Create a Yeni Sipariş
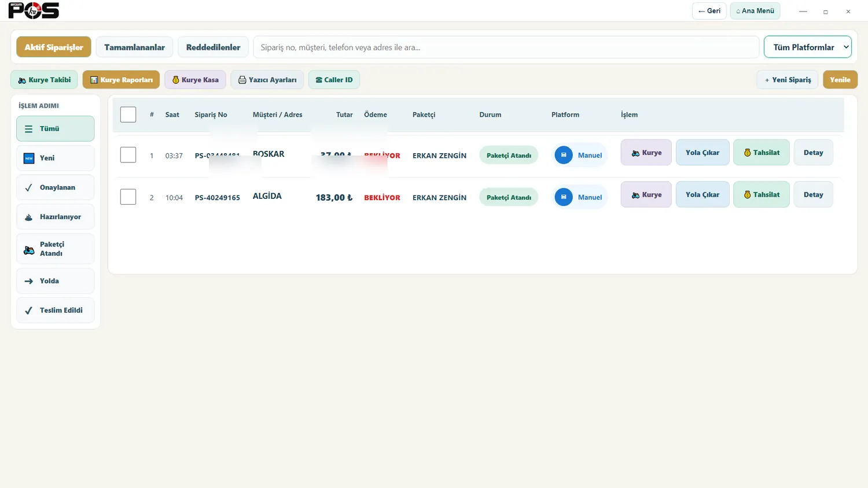This screenshot has height=488, width=868. [x=788, y=80]
